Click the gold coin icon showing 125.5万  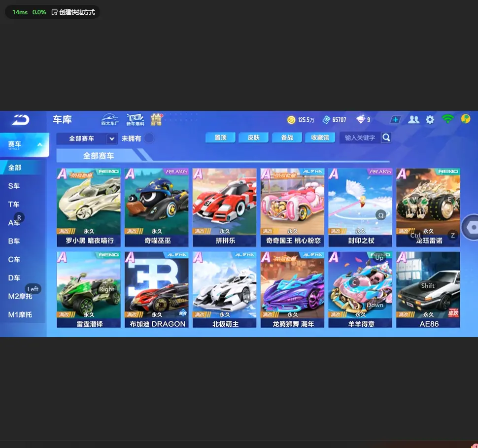pyautogui.click(x=291, y=120)
